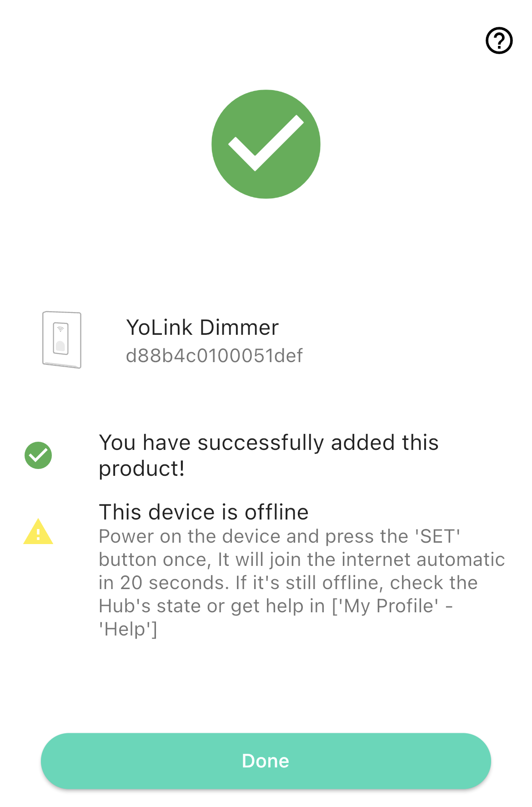Tap the 'in 20 seconds' instruction line
This screenshot has height=807, width=532.
288,583
